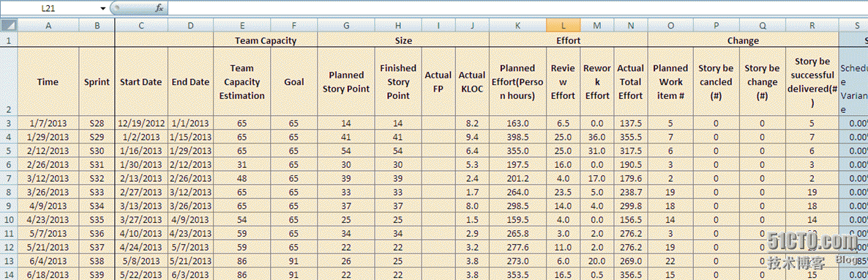Select column E header
The height and width of the screenshot is (280, 868).
coord(242,26)
